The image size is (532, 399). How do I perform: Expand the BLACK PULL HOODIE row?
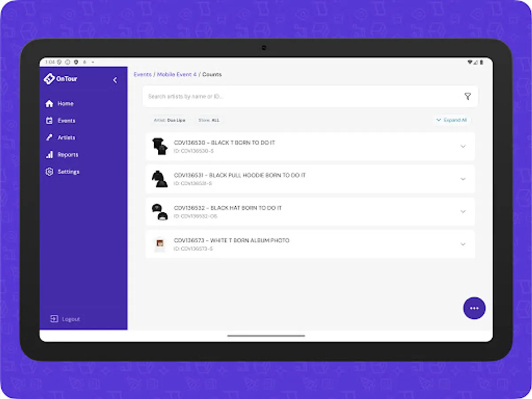pos(463,179)
